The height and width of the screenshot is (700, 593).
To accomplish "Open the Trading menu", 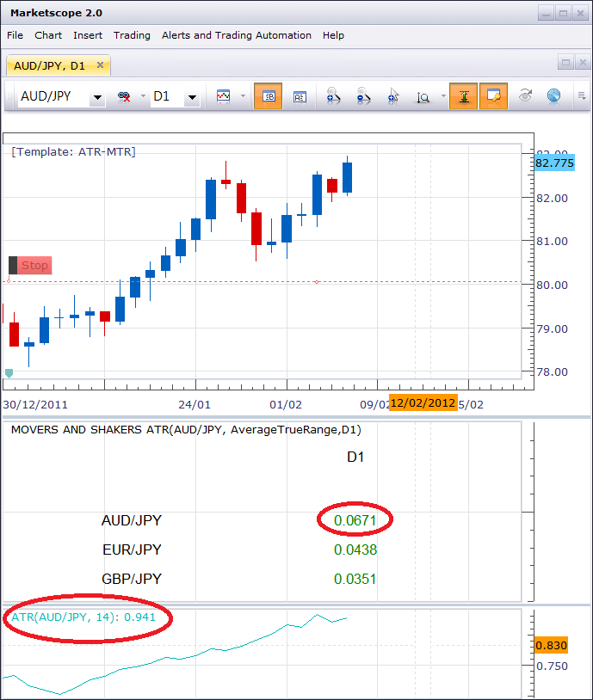I will (x=132, y=35).
